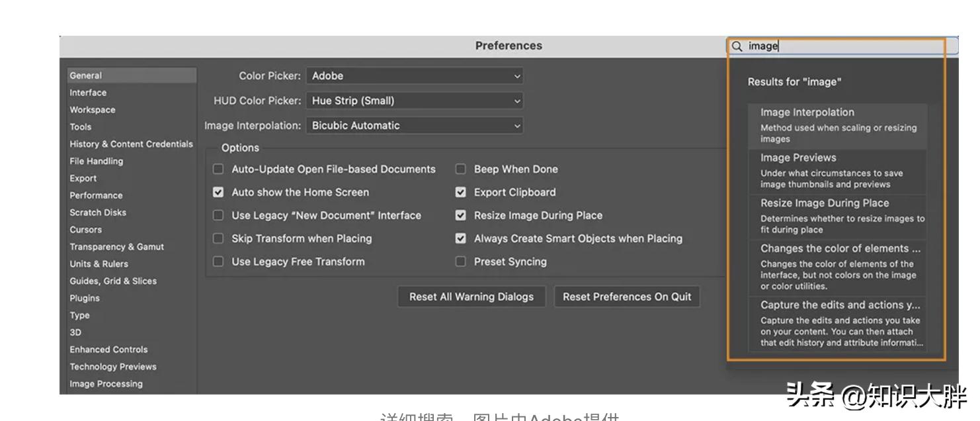The image size is (980, 421).
Task: Uncheck Always Create Smart Objects when Placing
Action: pyautogui.click(x=461, y=239)
